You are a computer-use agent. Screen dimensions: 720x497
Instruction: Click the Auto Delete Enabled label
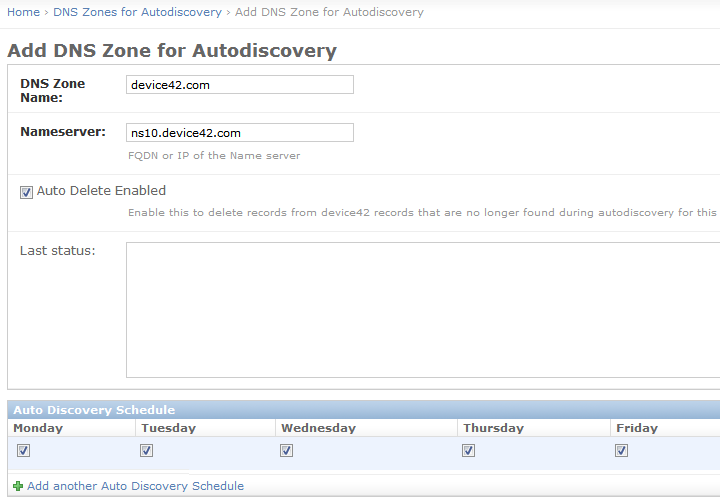(101, 191)
